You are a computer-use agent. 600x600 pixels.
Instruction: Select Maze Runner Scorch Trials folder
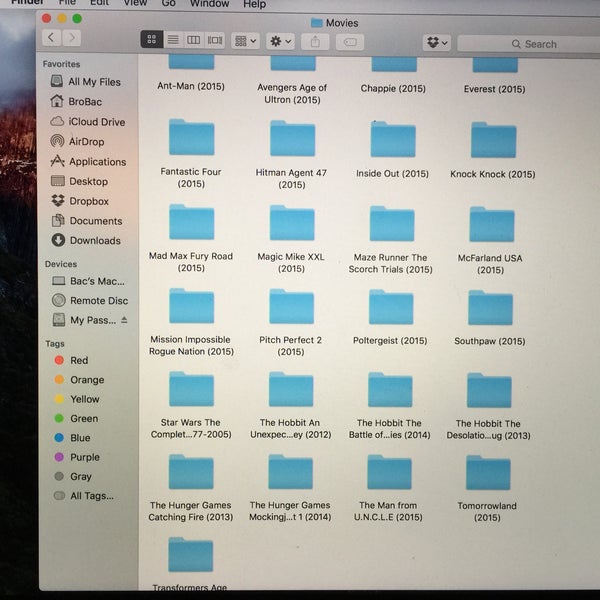click(x=392, y=224)
